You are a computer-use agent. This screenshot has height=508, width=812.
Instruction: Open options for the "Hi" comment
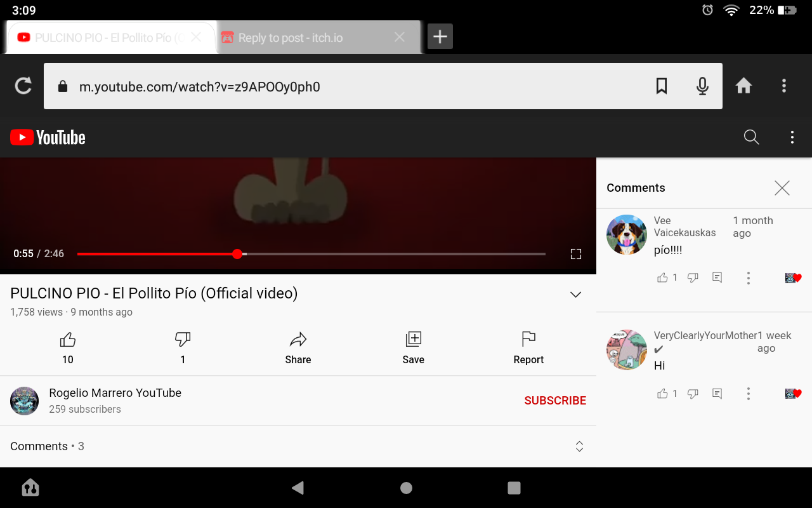click(749, 394)
